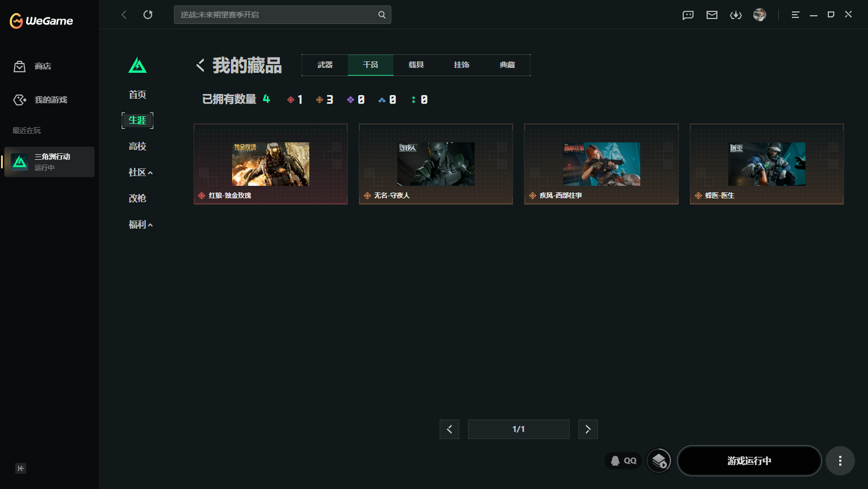868x489 pixels.
Task: Open the 商店 store page
Action: pos(33,66)
